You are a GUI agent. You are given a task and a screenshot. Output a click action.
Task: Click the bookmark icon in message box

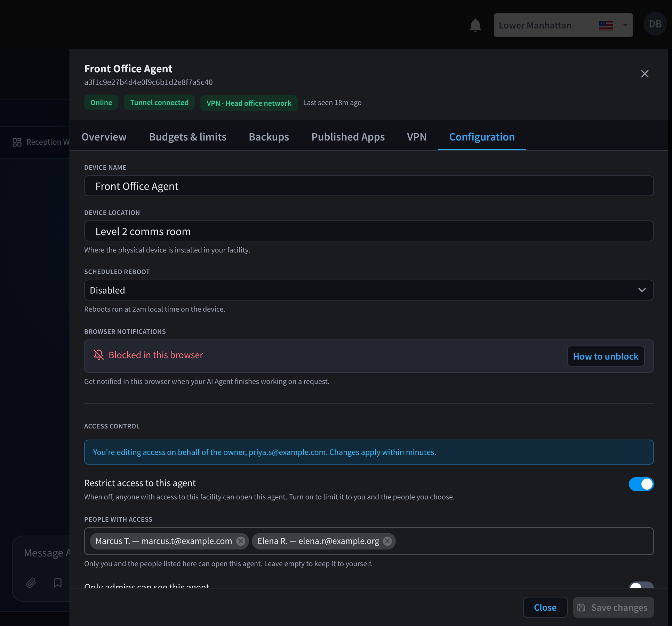point(58,583)
